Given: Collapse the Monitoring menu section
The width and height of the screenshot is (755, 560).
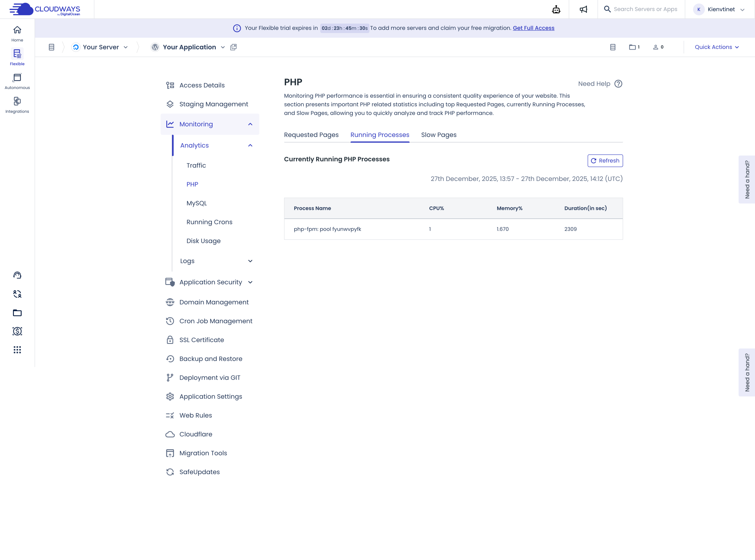Looking at the screenshot, I should 250,124.
